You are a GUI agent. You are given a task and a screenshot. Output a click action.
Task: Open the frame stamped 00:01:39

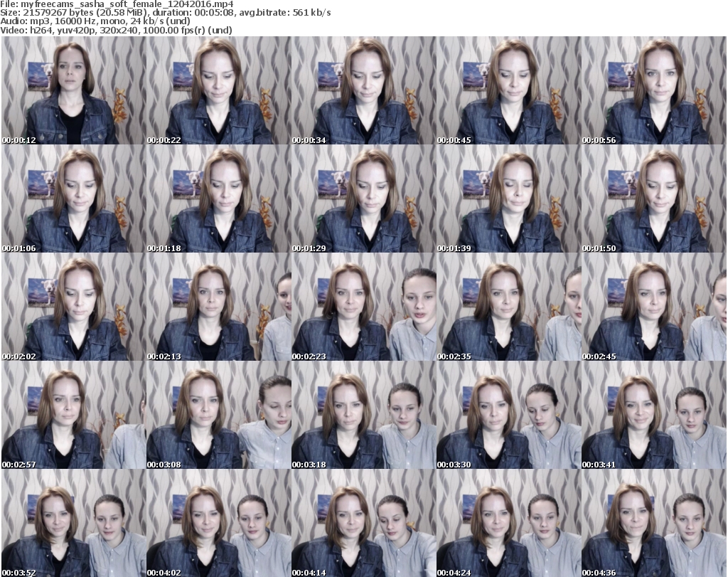[x=508, y=198]
